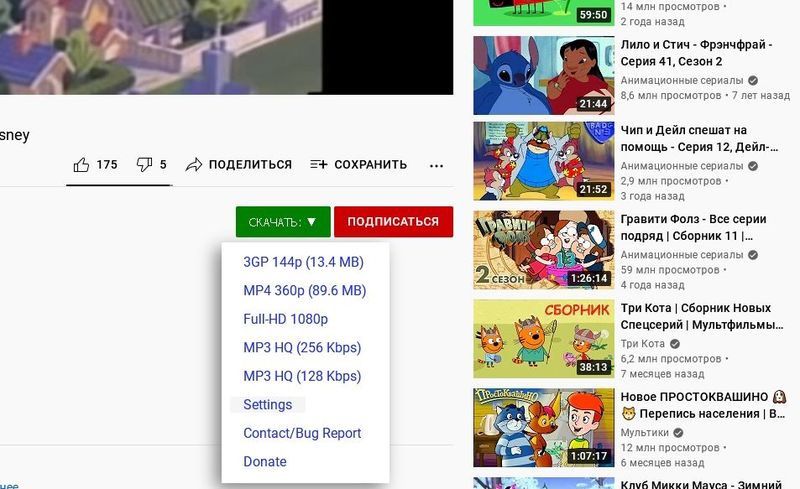Image resolution: width=800 pixels, height=489 pixels.
Task: Click the share arrow icon
Action: [193, 164]
